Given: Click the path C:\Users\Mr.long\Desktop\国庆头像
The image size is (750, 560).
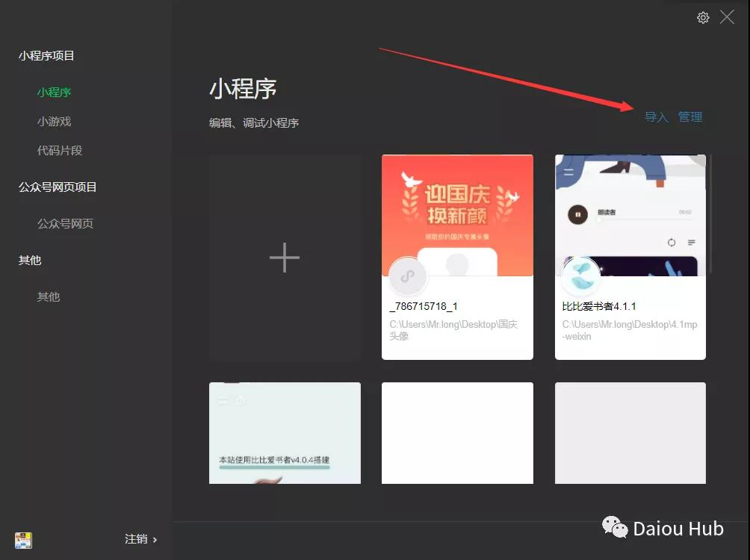Looking at the screenshot, I should [453, 330].
